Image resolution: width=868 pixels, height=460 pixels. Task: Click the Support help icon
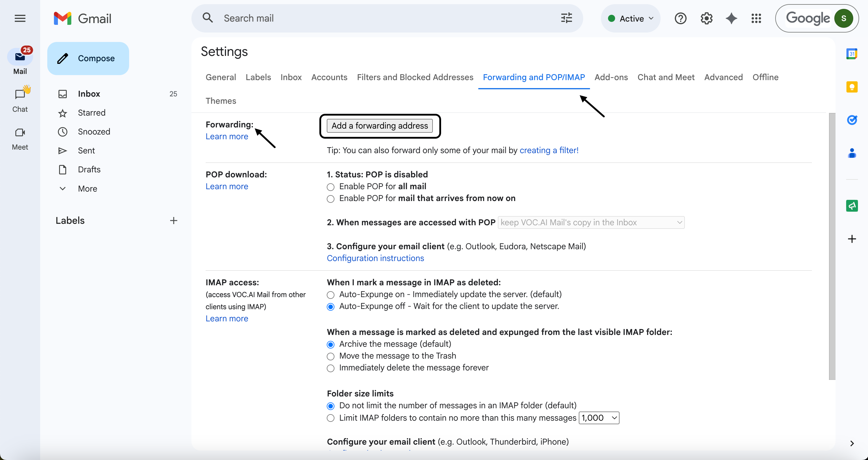tap(680, 18)
